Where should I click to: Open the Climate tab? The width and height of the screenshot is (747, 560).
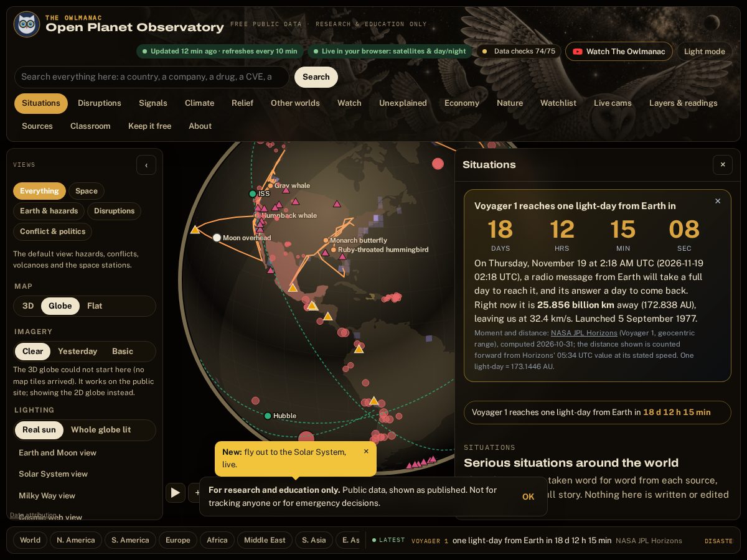[x=200, y=103]
